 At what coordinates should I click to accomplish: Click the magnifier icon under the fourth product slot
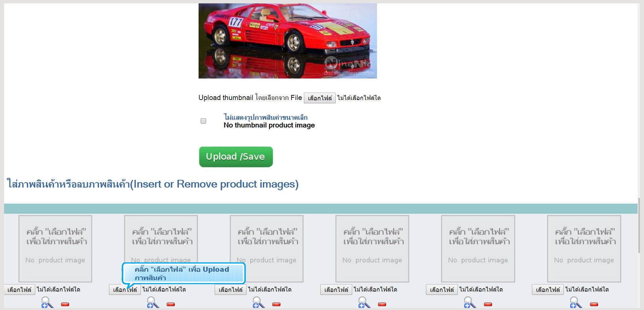click(364, 303)
